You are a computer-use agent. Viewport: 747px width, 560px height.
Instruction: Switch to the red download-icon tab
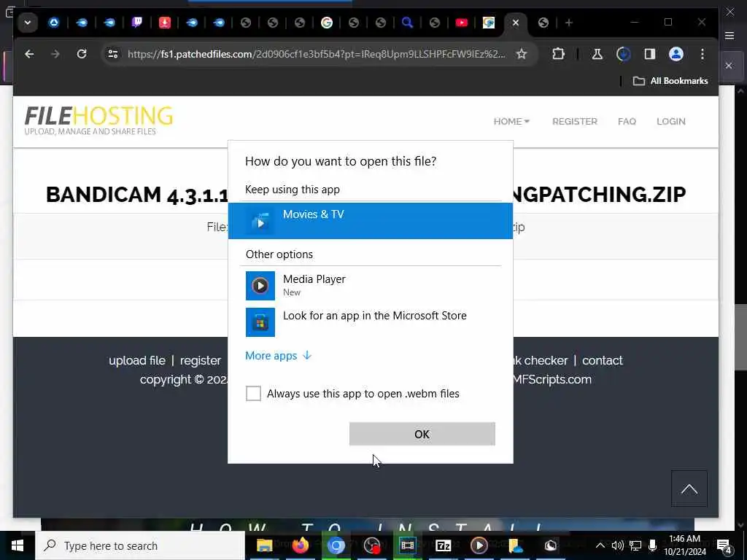164,23
